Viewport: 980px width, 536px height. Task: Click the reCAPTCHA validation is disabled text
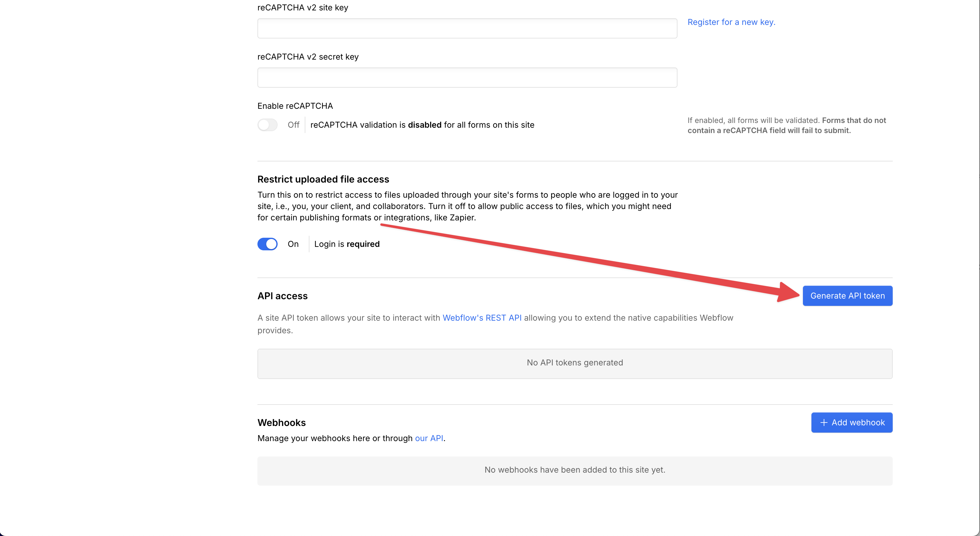(x=422, y=125)
